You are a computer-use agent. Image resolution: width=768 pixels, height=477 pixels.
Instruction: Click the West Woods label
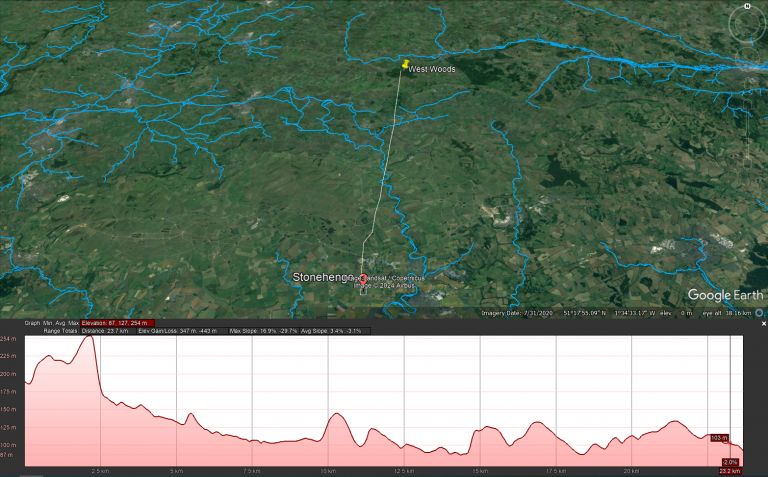[431, 69]
